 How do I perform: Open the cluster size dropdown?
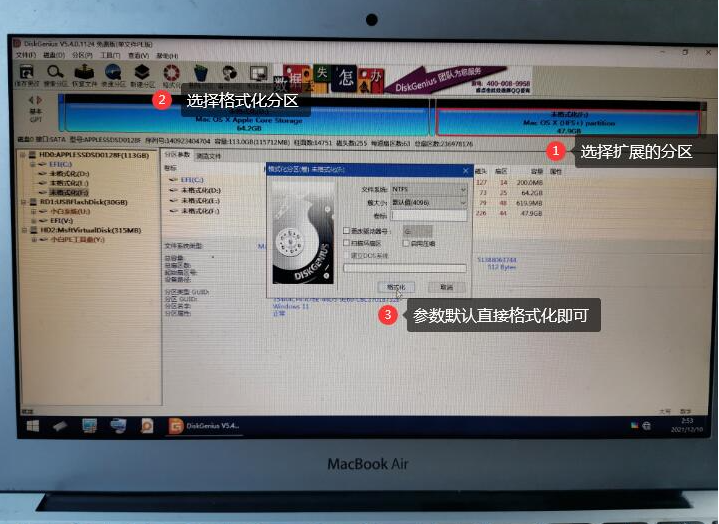coord(428,201)
